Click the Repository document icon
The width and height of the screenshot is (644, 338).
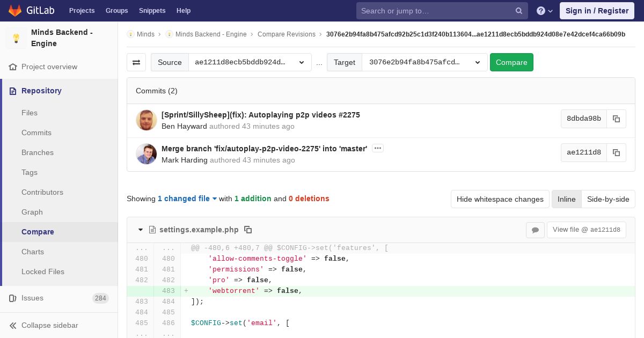(x=13, y=91)
